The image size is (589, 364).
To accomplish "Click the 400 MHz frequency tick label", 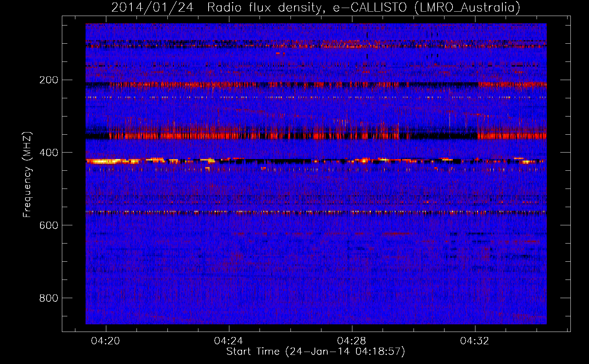I will 49,153.
